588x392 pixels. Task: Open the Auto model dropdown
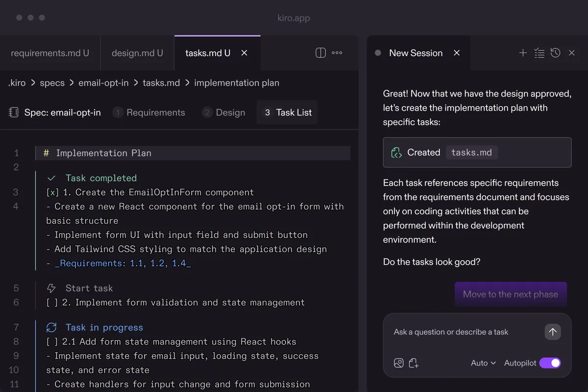[x=483, y=363]
